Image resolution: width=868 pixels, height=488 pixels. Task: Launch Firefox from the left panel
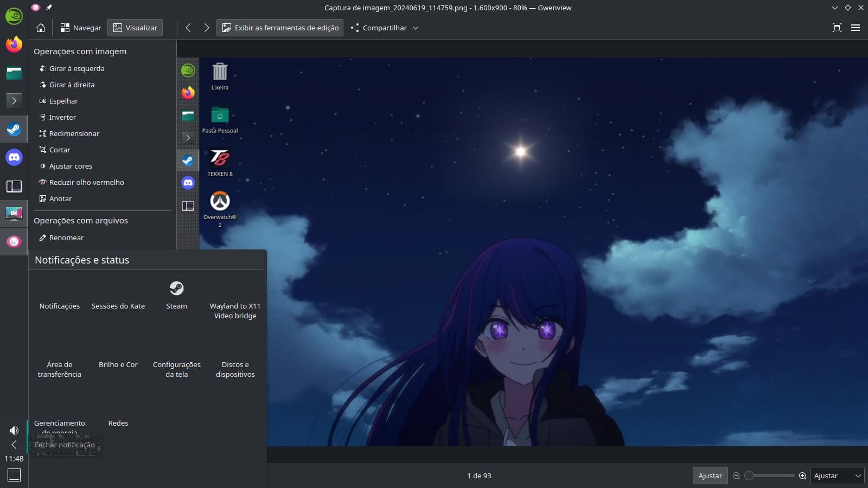(14, 44)
